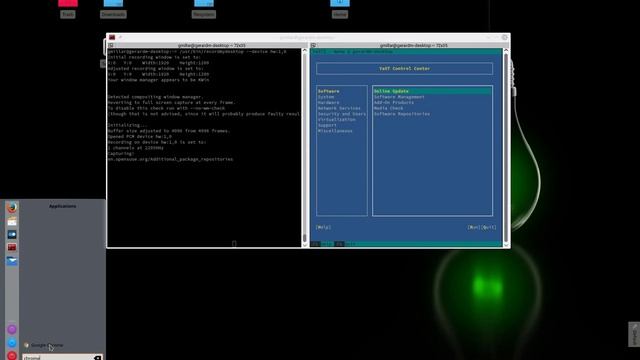This screenshot has height=360, width=640.
Task: Open the red application icon in launcher sidebar
Action: click(x=12, y=247)
